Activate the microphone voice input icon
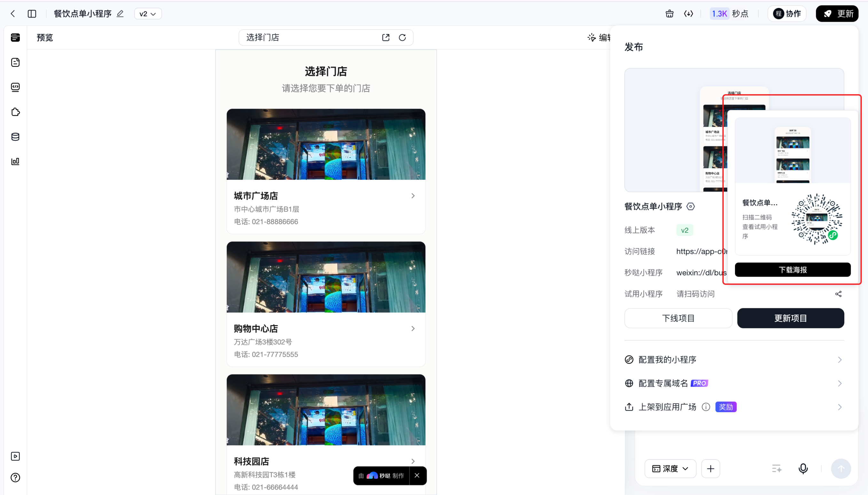The image size is (868, 495). [x=803, y=469]
